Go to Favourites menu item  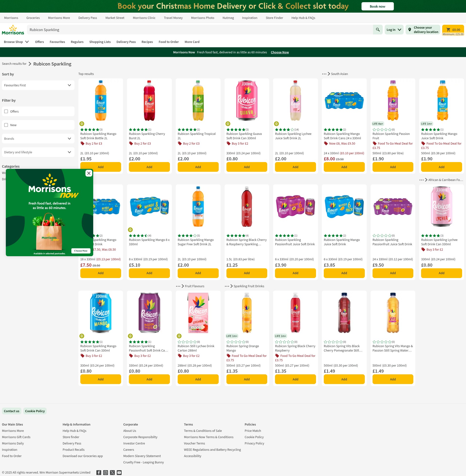coord(57,42)
